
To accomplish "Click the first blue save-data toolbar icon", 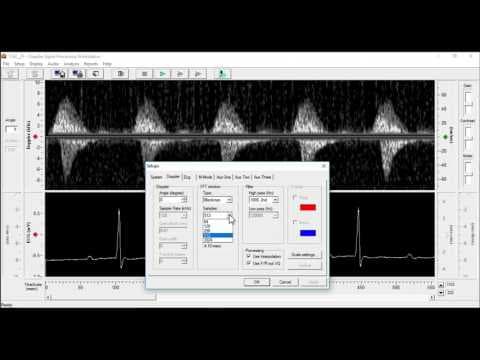I will [60, 74].
